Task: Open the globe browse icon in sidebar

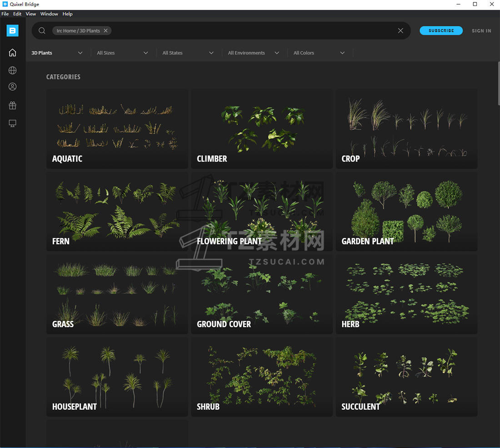Action: (12, 70)
